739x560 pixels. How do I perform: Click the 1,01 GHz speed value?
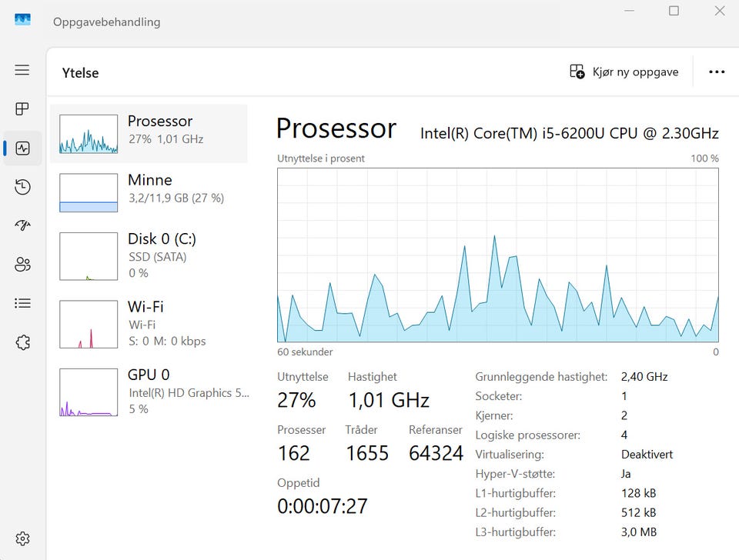point(389,400)
